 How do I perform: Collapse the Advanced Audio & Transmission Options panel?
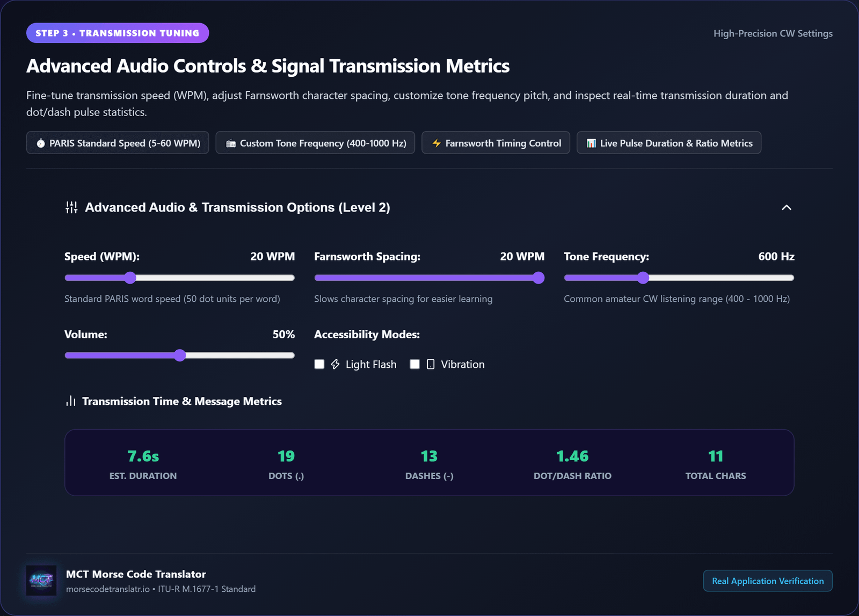point(787,207)
